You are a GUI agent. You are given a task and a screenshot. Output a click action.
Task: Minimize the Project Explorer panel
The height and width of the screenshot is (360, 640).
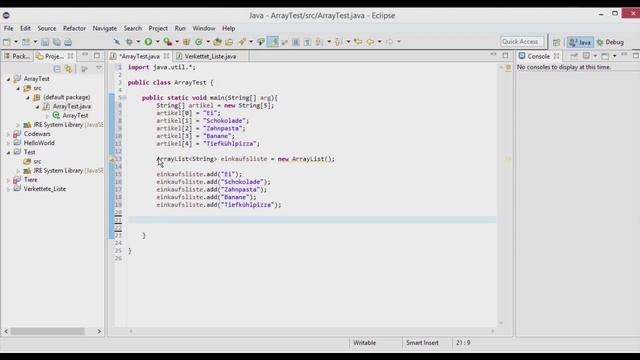[85, 56]
